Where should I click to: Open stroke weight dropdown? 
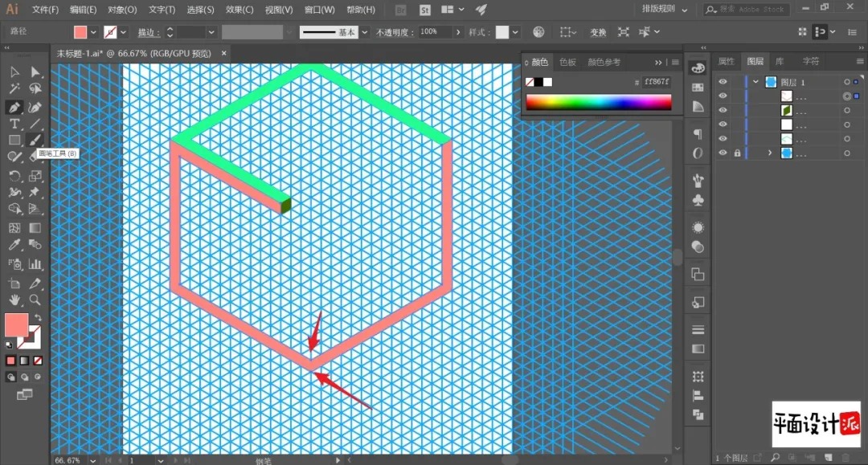point(211,32)
